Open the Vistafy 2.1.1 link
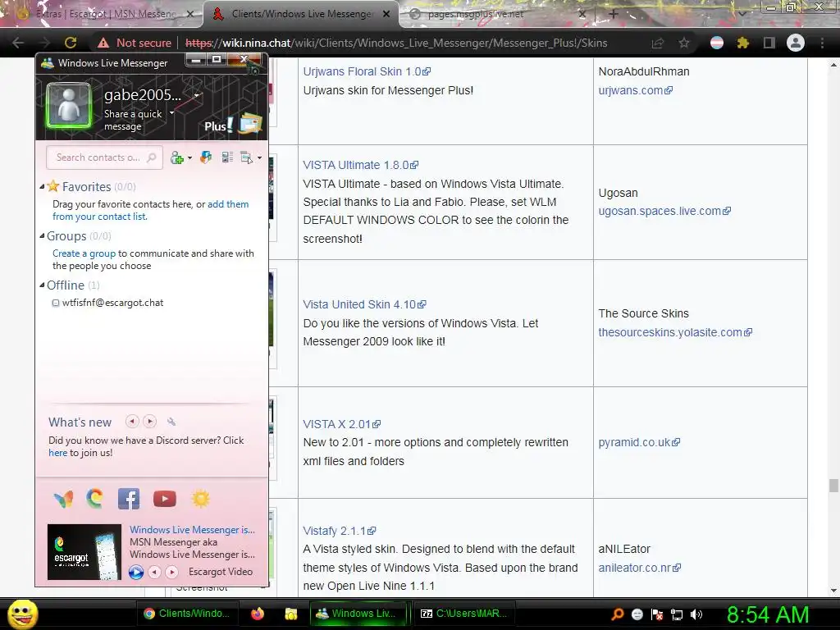The height and width of the screenshot is (630, 840). [339, 531]
